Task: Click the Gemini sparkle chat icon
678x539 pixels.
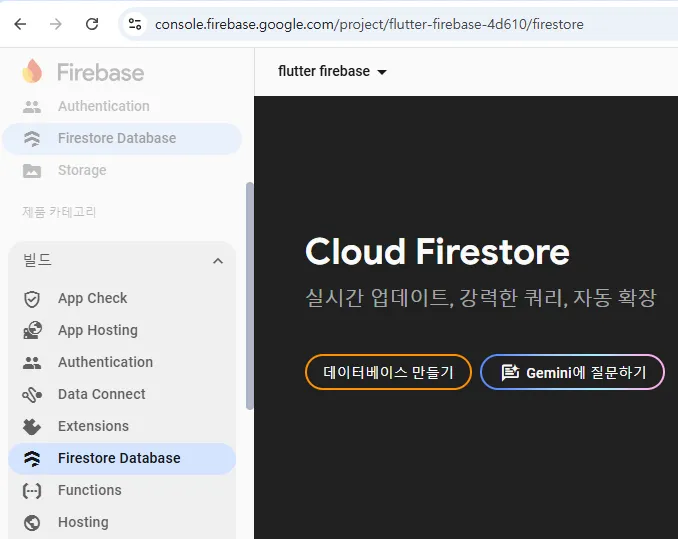Action: (x=510, y=373)
